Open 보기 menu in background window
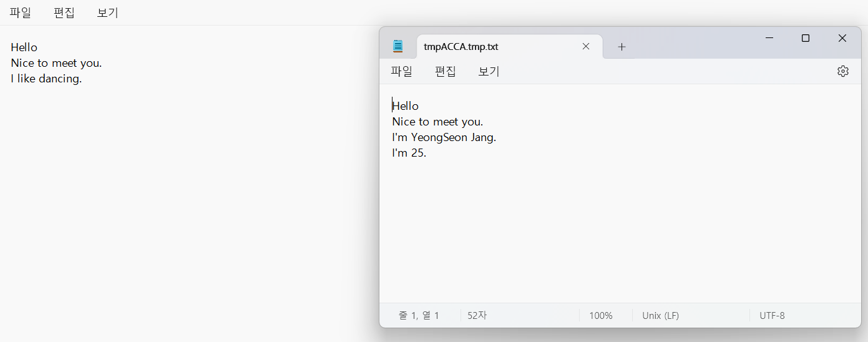This screenshot has width=868, height=342. [x=108, y=12]
